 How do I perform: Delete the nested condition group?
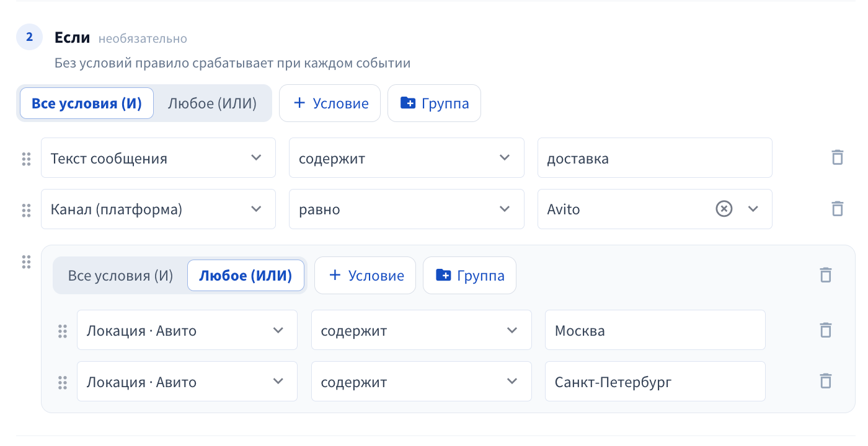pos(825,275)
